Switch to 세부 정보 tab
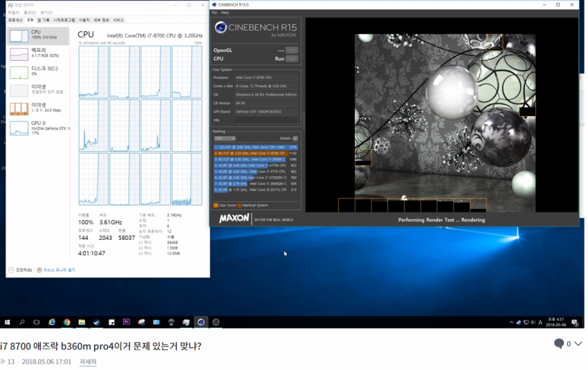 tap(101, 20)
